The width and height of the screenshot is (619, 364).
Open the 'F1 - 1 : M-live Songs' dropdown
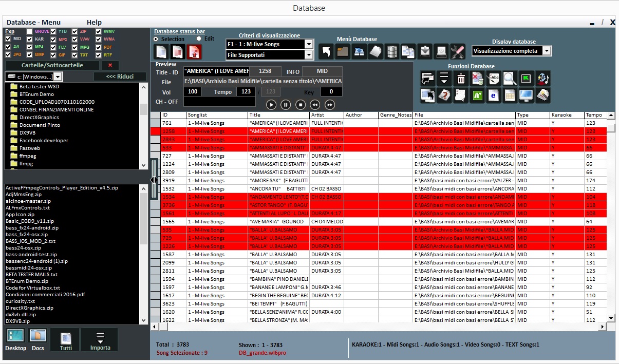309,44
